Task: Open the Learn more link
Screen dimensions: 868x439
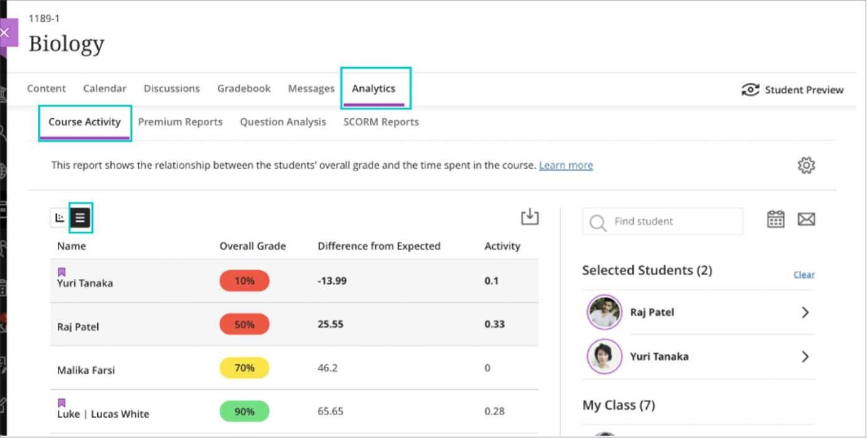Action: (566, 165)
